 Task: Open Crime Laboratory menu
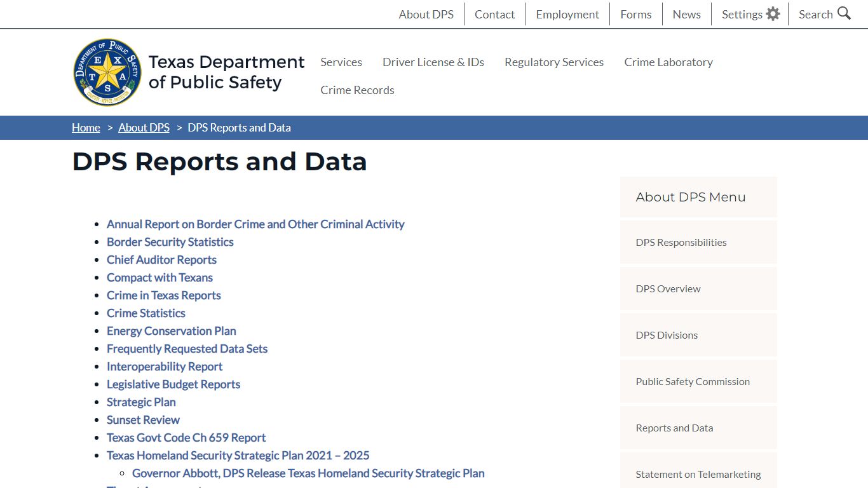tap(668, 62)
